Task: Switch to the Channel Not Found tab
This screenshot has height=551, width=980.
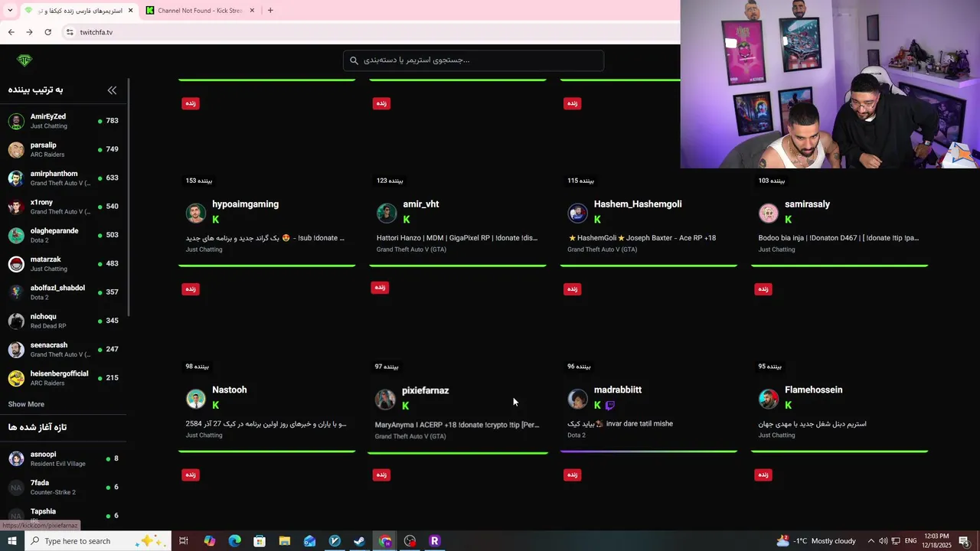Action: click(200, 11)
